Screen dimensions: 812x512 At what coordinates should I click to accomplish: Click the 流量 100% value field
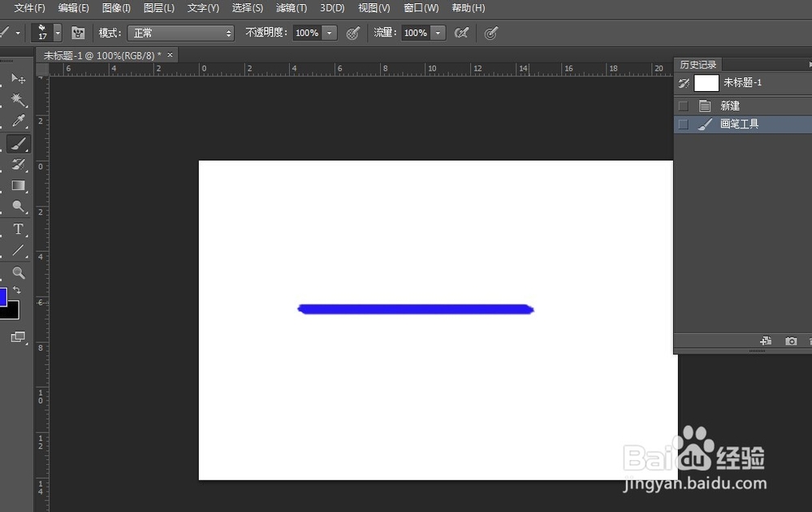[416, 33]
